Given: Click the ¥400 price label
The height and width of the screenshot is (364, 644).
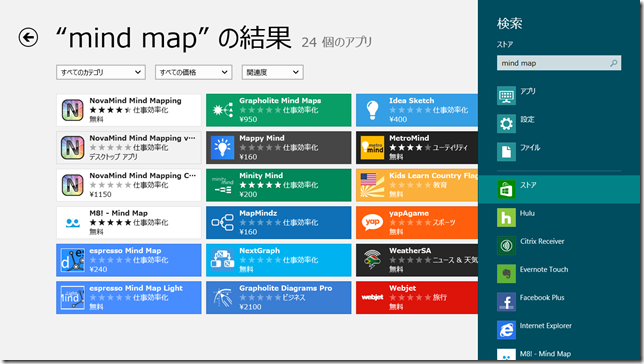Looking at the screenshot, I should (x=398, y=120).
